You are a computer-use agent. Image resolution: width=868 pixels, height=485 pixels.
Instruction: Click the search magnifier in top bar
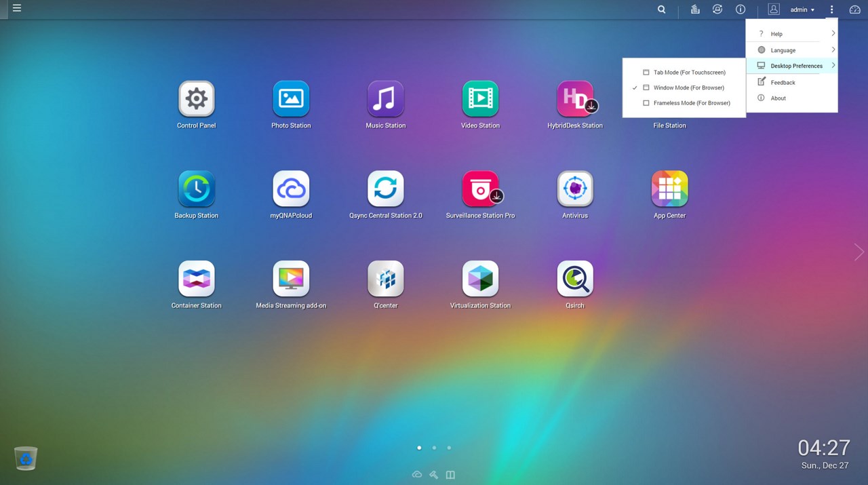pyautogui.click(x=661, y=9)
